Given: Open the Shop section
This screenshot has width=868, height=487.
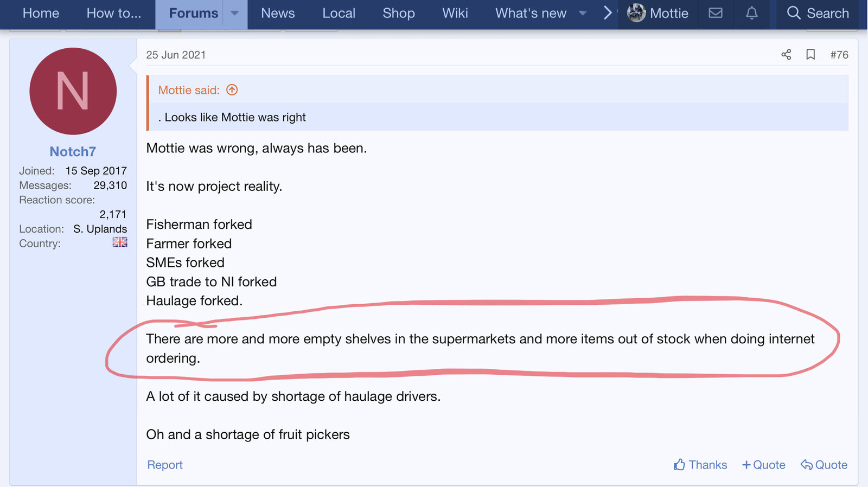Looking at the screenshot, I should (398, 13).
